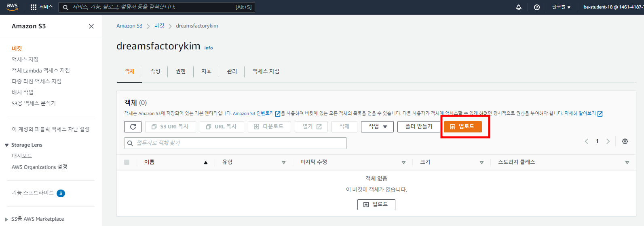644x226 pixels.
Task: Sort by 유형 column arrow
Action: point(283,162)
